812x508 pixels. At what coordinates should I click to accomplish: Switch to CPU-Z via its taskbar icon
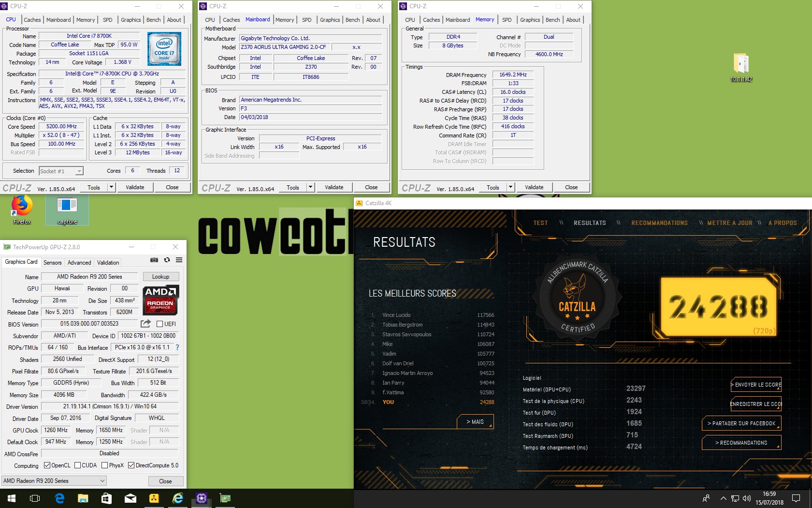click(202, 498)
